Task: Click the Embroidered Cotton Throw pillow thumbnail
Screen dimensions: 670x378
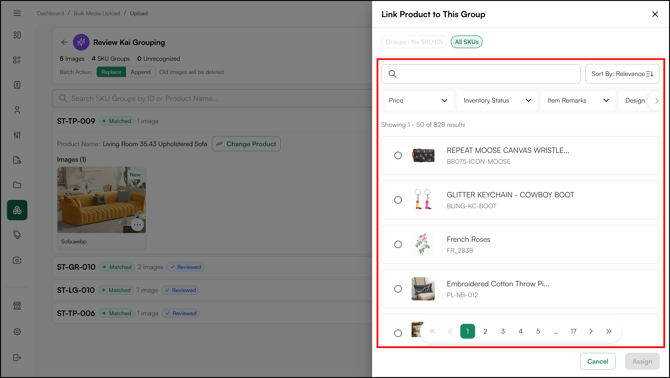Action: point(423,289)
